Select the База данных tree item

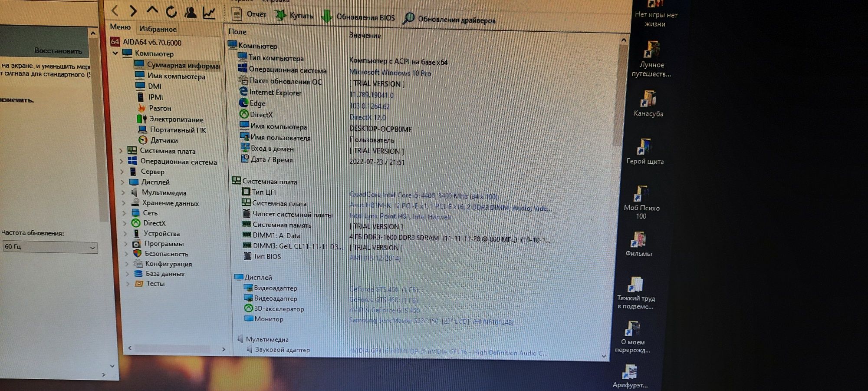tap(160, 274)
